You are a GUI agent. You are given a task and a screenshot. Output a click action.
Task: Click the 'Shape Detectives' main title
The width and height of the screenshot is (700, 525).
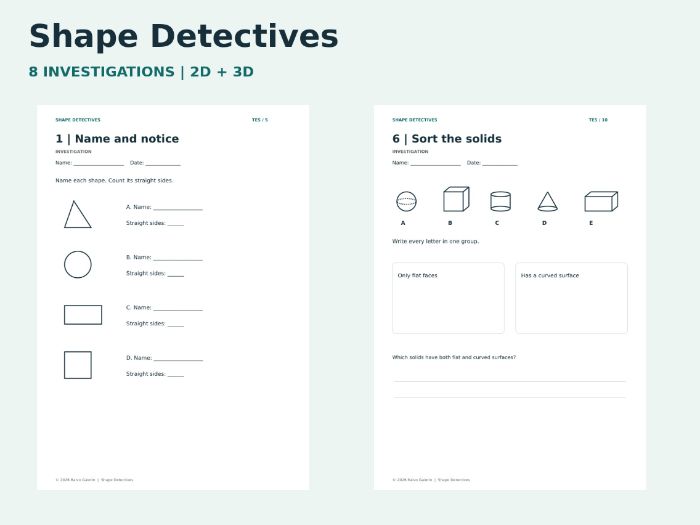(183, 36)
